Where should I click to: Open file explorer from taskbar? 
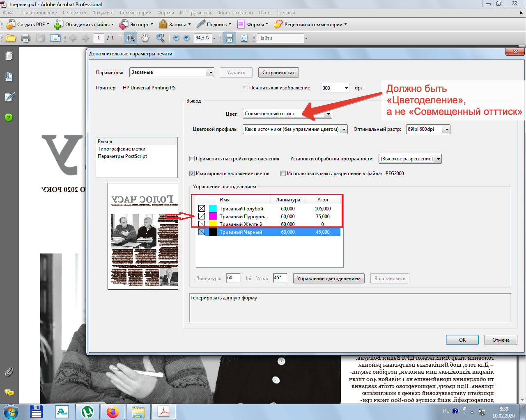click(x=138, y=412)
